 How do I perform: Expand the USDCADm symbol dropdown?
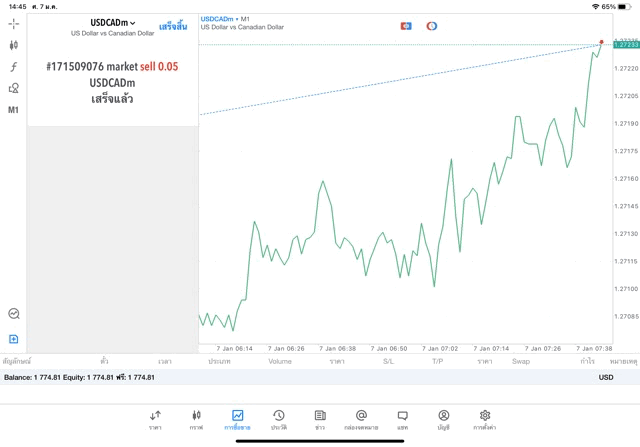point(113,23)
